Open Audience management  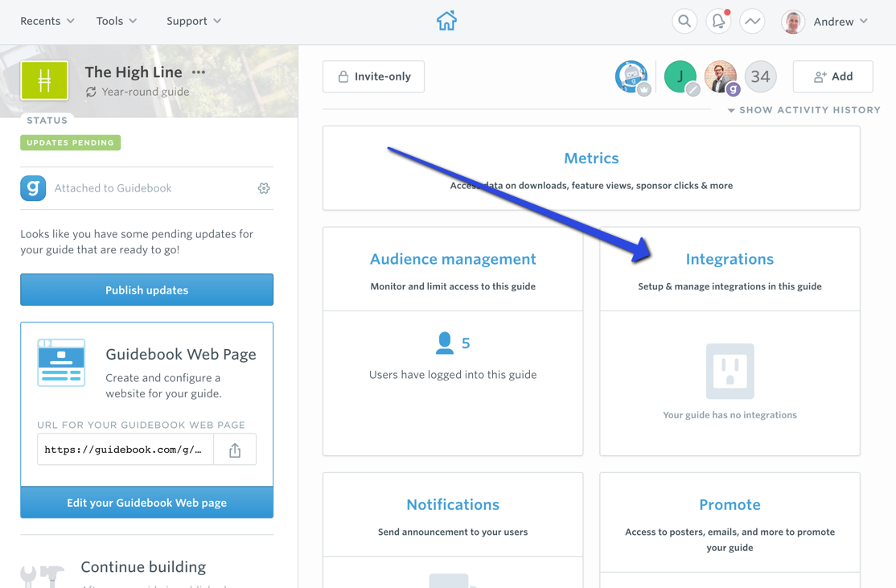(x=453, y=260)
